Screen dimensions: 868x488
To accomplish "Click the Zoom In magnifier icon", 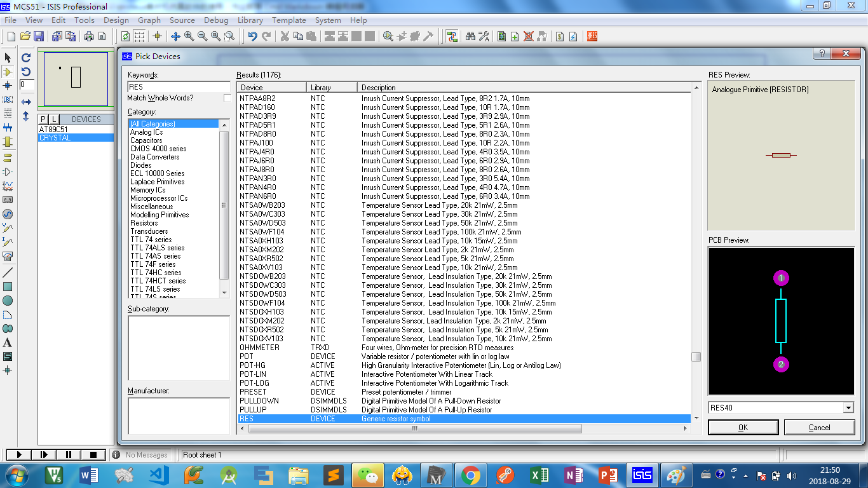I will (x=189, y=36).
